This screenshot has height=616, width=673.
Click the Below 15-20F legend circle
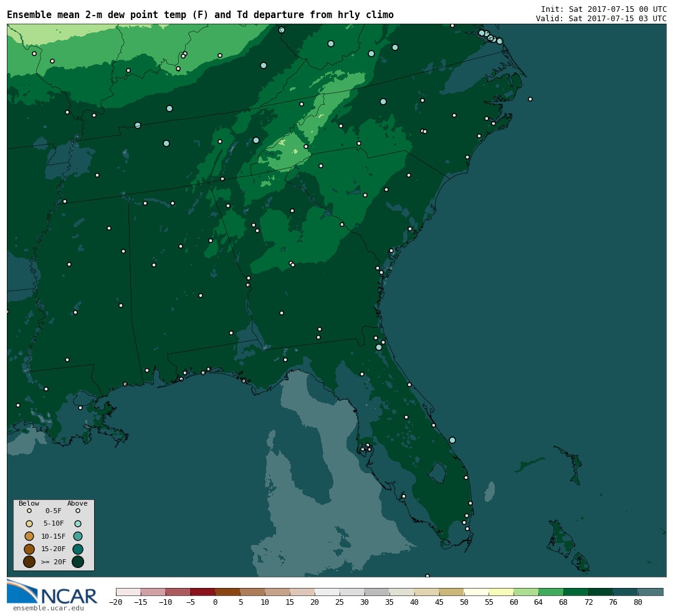pyautogui.click(x=29, y=549)
